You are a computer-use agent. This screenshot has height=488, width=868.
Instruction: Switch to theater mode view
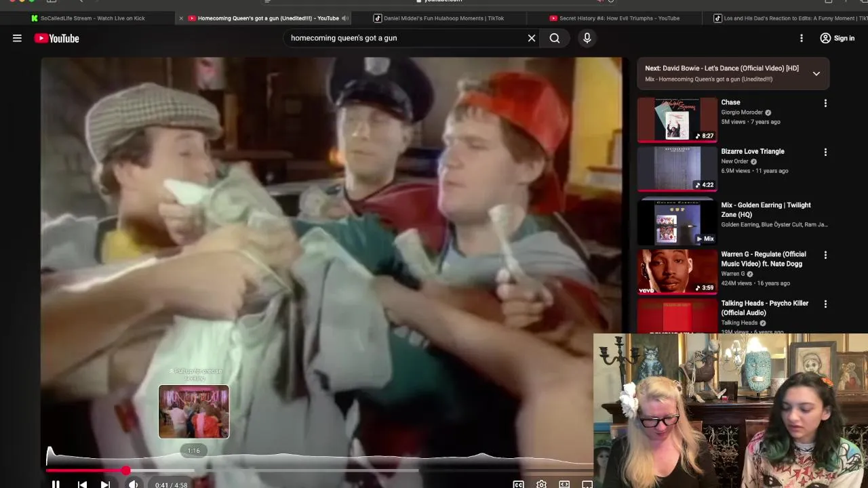(x=587, y=484)
